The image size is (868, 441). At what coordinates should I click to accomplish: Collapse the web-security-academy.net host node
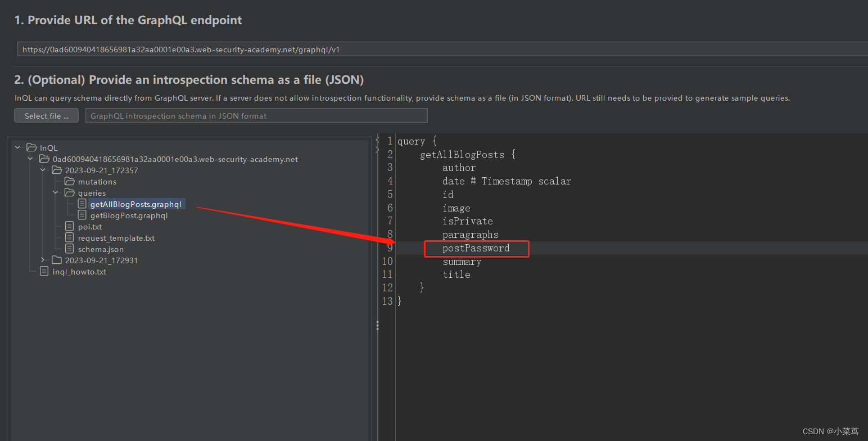click(31, 159)
